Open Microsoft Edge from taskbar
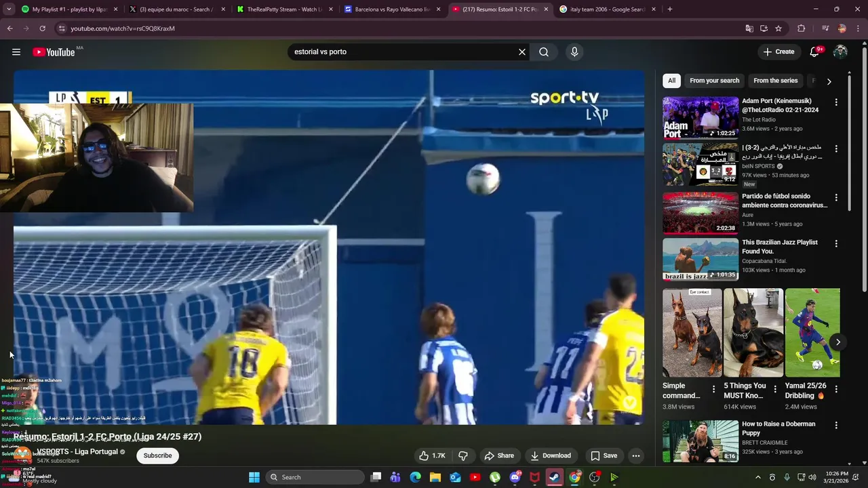This screenshot has height=488, width=868. pyautogui.click(x=416, y=477)
